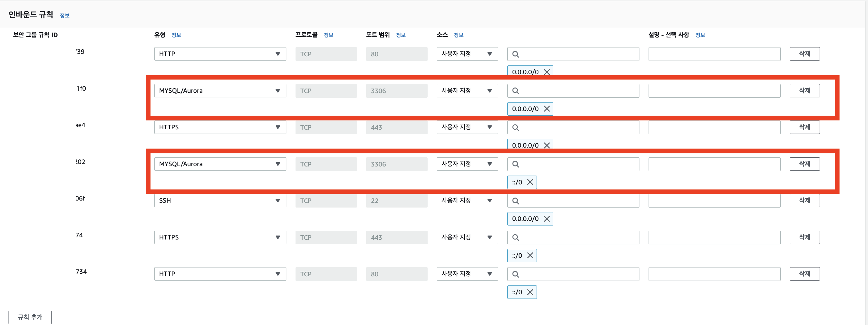The height and width of the screenshot is (325, 868).
Task: Focus source search field of HTTP rule 734
Action: pyautogui.click(x=573, y=274)
